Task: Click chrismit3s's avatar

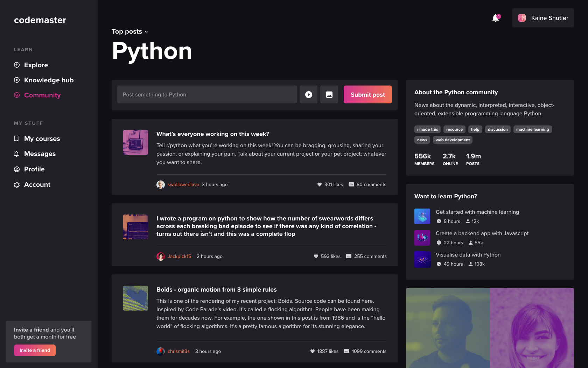Action: coord(161,351)
